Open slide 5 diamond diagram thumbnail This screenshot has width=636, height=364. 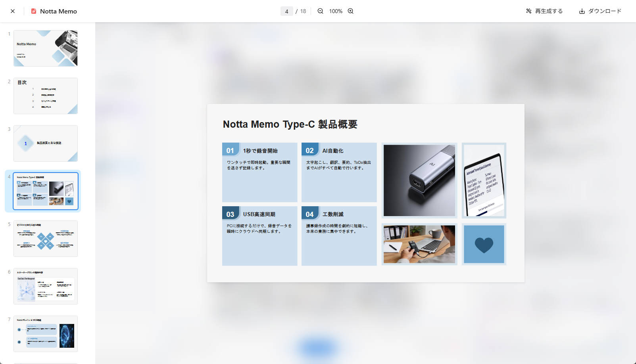pyautogui.click(x=46, y=239)
